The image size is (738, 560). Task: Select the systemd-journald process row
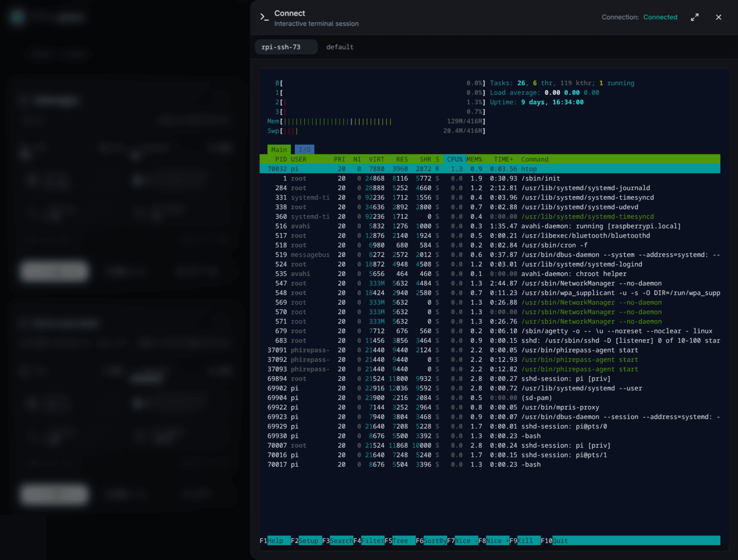490,188
